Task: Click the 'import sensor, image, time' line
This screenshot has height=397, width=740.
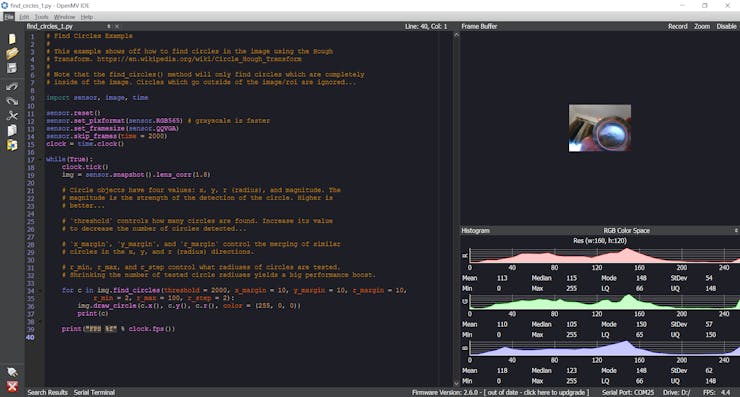Action: [x=97, y=98]
